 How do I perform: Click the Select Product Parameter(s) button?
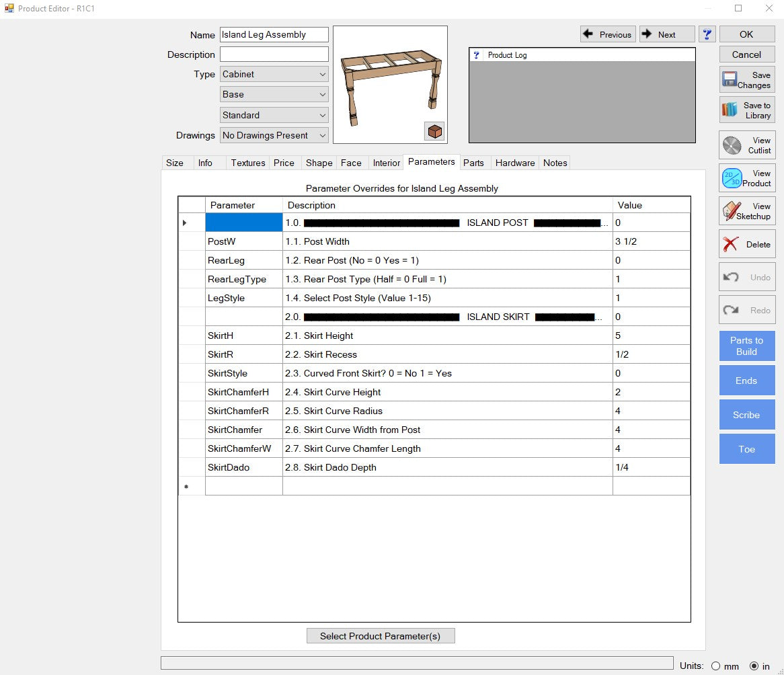pyautogui.click(x=381, y=636)
